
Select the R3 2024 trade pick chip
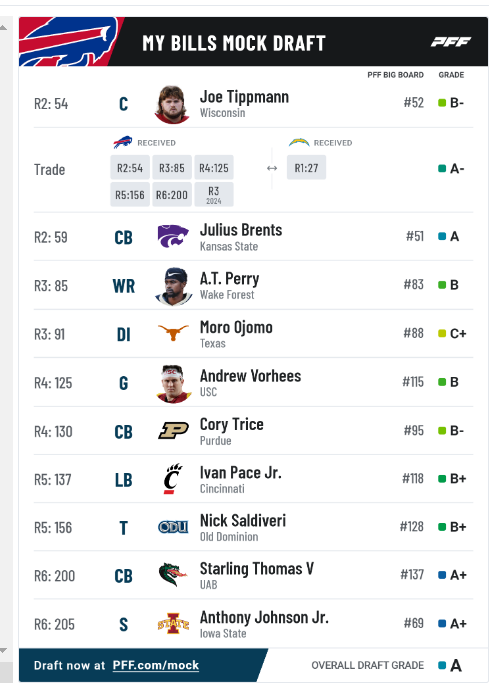point(214,195)
